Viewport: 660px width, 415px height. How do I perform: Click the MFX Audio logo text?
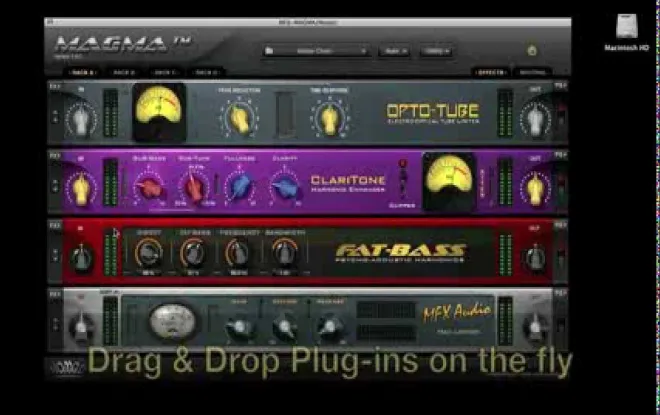[x=457, y=312]
